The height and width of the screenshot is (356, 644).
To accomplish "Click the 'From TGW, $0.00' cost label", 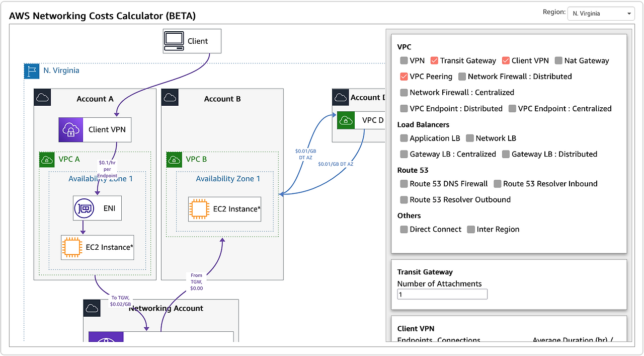I will tap(197, 281).
